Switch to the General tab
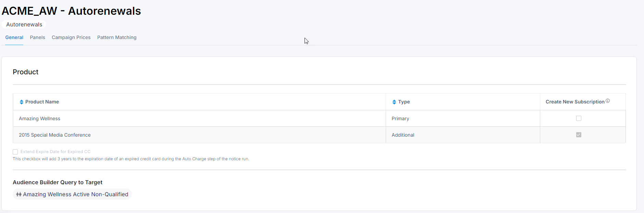Viewport: 644px width, 213px height. coord(14,37)
